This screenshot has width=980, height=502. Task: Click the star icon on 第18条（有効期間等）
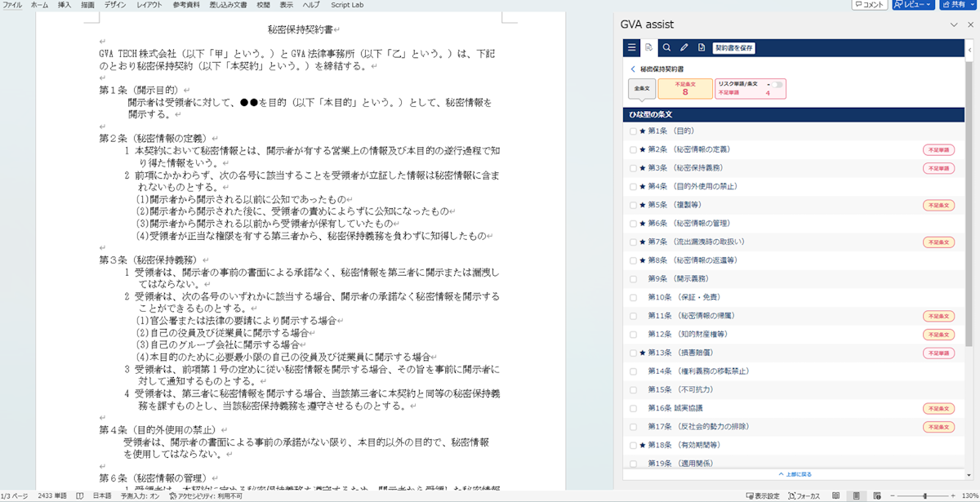point(643,445)
